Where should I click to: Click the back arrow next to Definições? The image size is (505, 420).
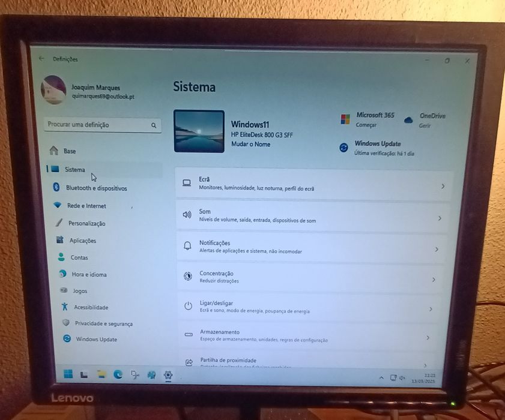click(x=41, y=59)
